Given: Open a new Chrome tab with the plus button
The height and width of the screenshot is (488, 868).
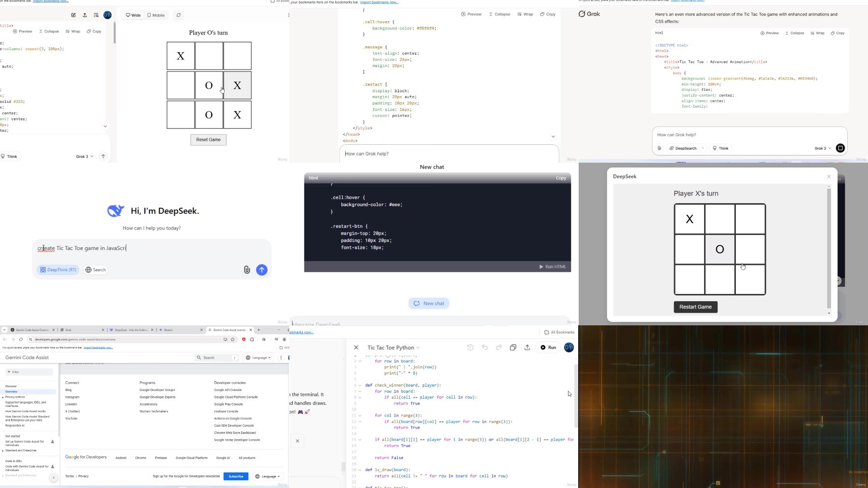Looking at the screenshot, I should [259, 330].
